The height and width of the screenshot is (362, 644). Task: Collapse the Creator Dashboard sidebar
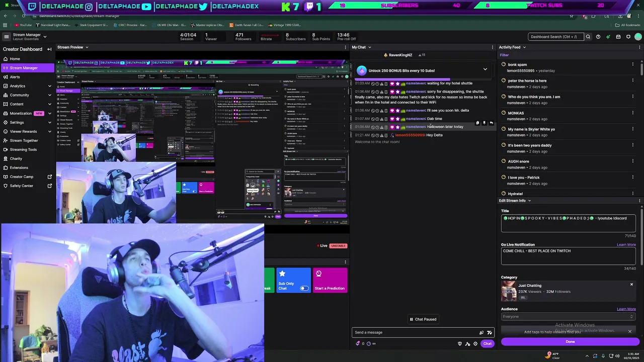point(49,49)
